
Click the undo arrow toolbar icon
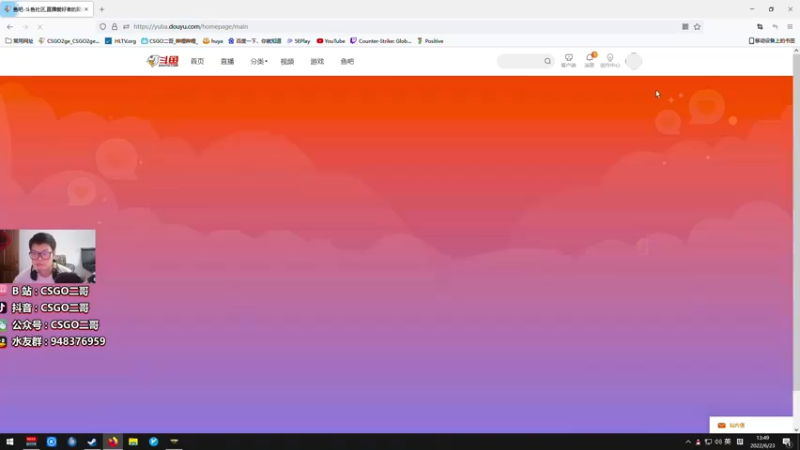(x=775, y=27)
